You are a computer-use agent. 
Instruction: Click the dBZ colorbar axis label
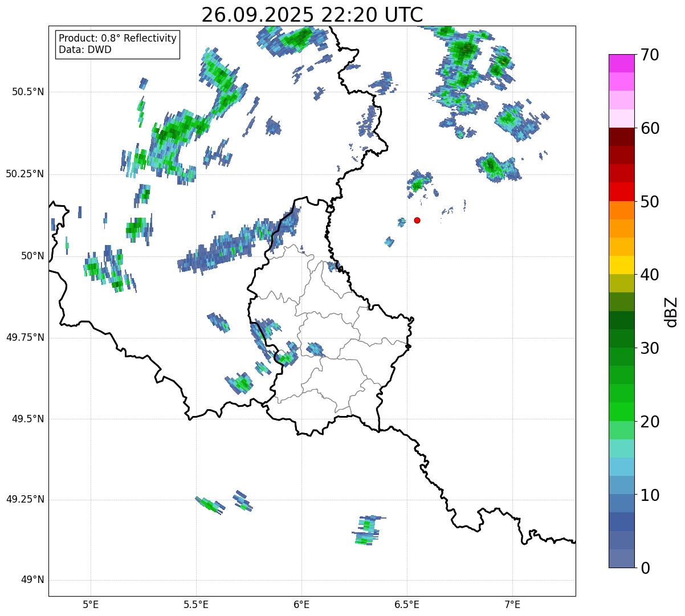click(x=671, y=311)
